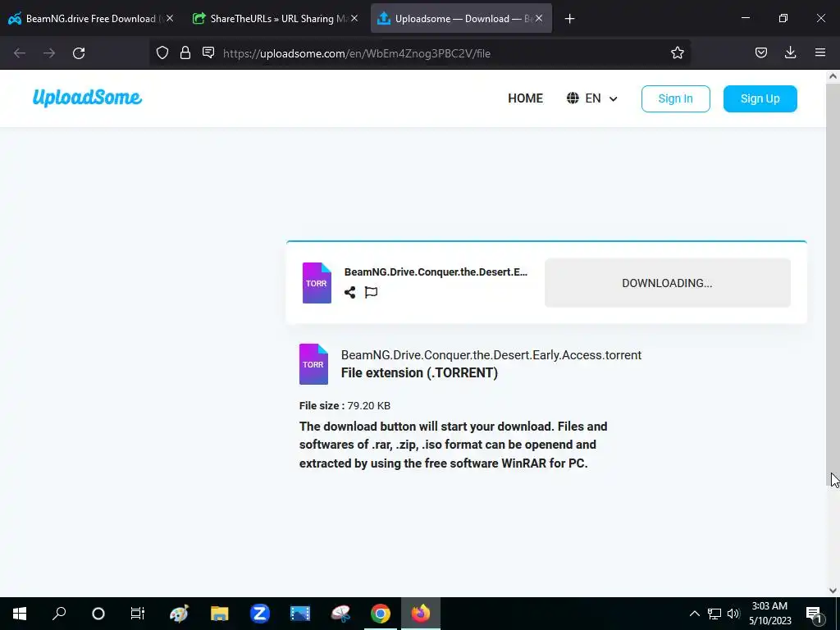Click the forward navigation arrow
Screen dimensions: 840x630
pyautogui.click(x=49, y=53)
